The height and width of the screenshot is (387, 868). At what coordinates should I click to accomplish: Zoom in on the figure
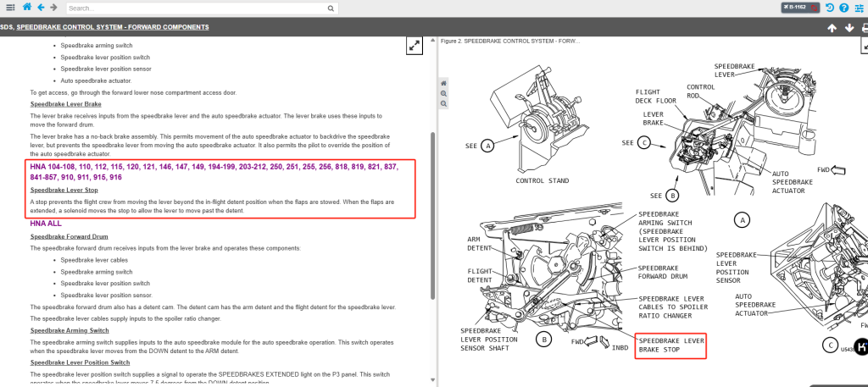443,93
